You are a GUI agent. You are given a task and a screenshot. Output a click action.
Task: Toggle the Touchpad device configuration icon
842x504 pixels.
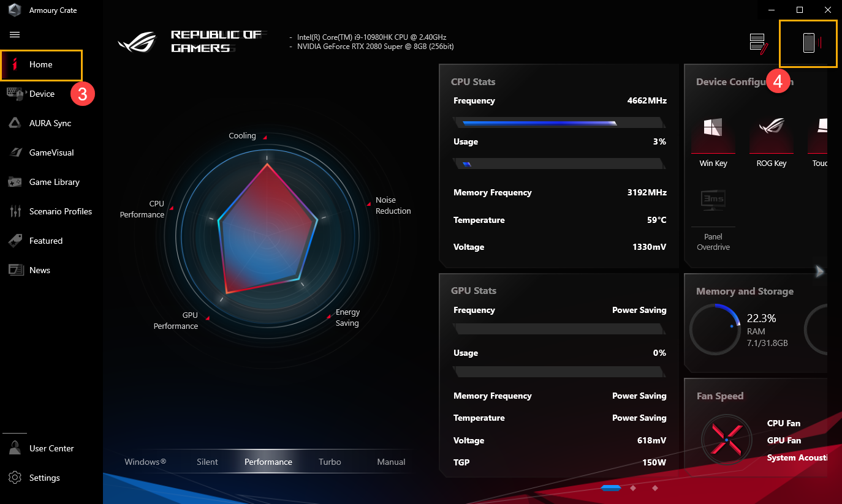click(x=822, y=127)
